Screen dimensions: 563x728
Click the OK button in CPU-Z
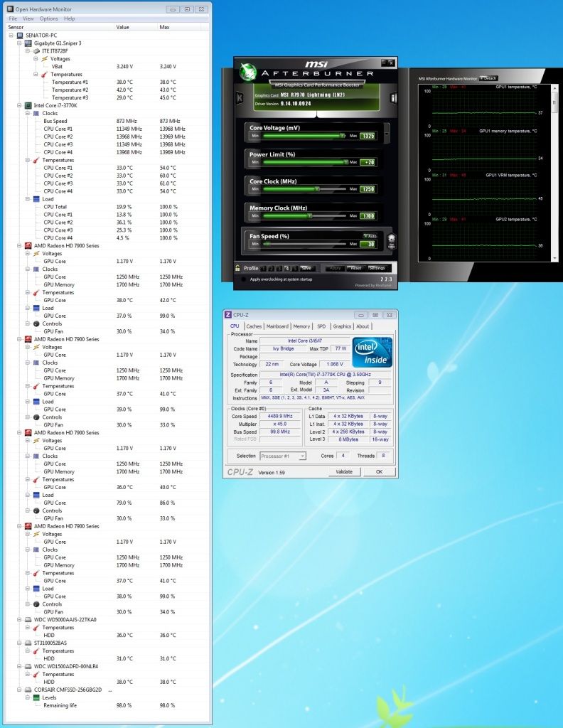(379, 472)
